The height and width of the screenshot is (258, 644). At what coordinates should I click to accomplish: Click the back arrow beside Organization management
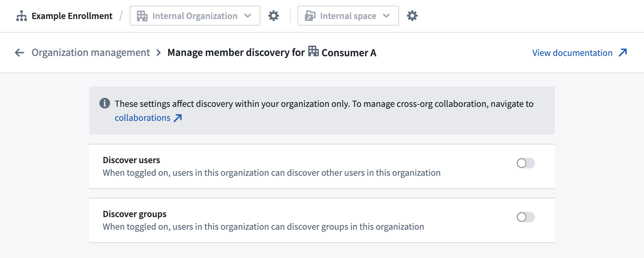(20, 53)
